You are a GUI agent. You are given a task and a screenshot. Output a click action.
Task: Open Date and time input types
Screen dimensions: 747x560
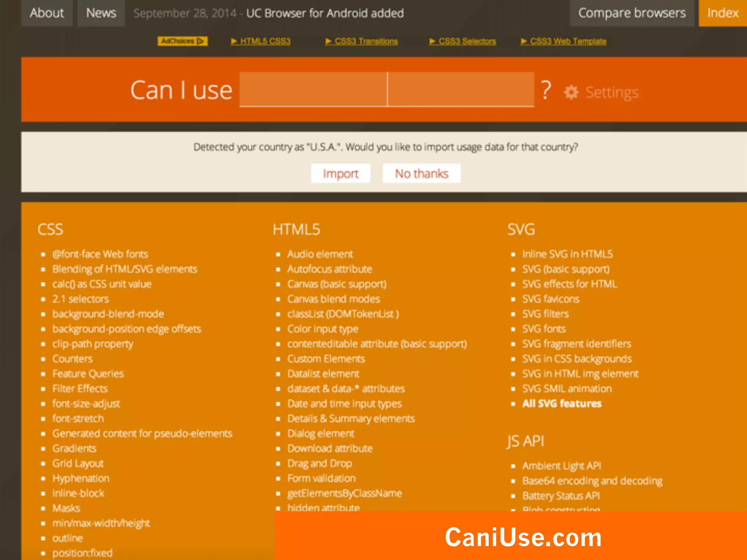coord(344,404)
